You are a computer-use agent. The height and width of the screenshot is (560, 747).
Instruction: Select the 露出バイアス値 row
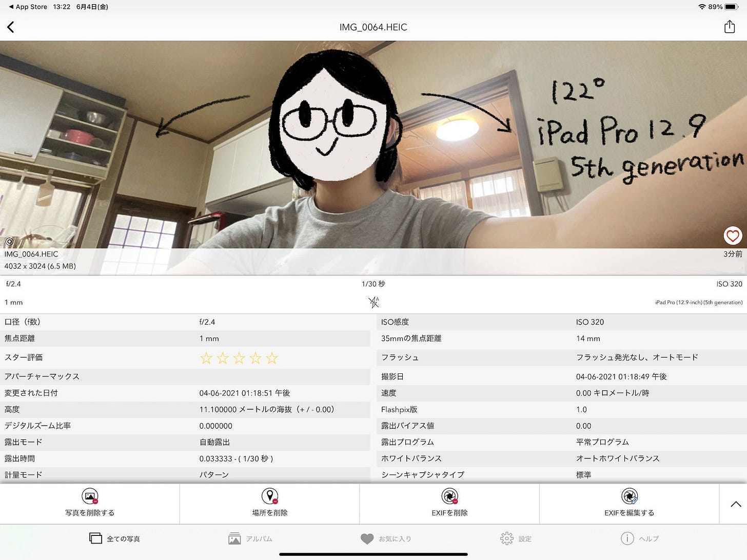(x=562, y=426)
